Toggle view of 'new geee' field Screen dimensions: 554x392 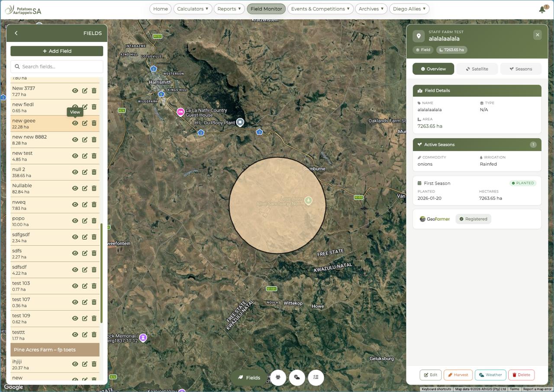(x=75, y=123)
